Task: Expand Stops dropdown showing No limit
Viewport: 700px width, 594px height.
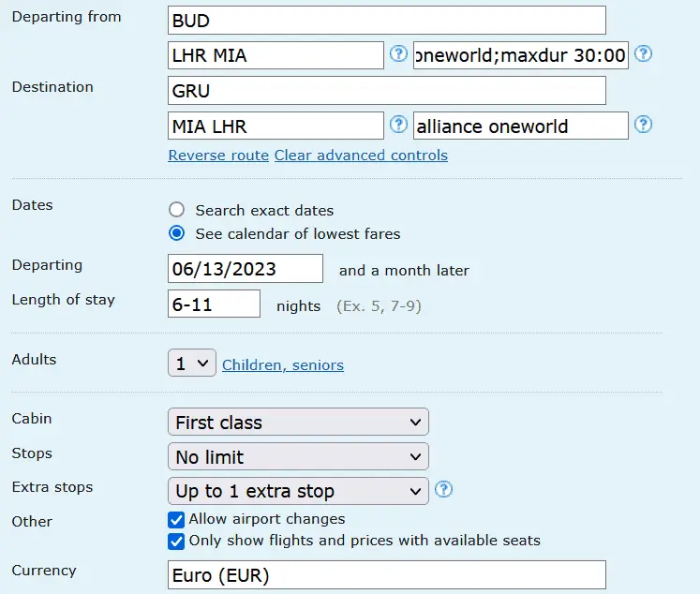Action: pos(297,457)
